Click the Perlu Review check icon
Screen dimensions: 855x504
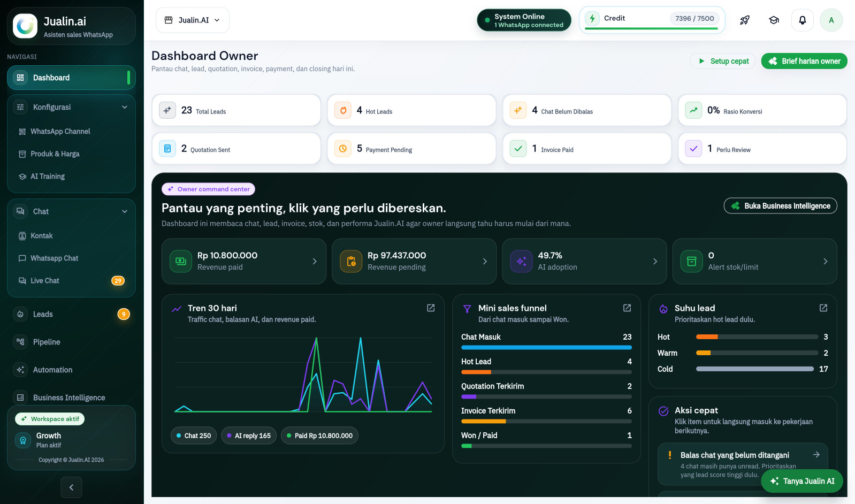pyautogui.click(x=693, y=149)
